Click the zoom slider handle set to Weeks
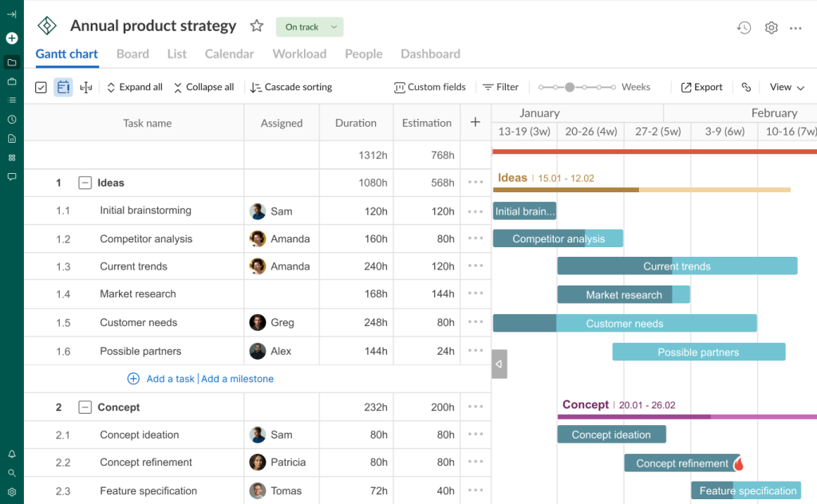The width and height of the screenshot is (817, 504). coord(570,87)
